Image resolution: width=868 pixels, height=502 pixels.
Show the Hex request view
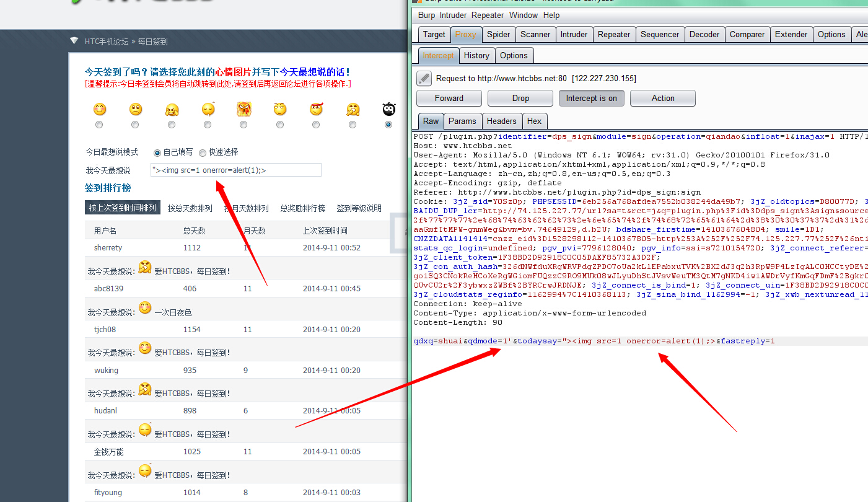tap(534, 121)
